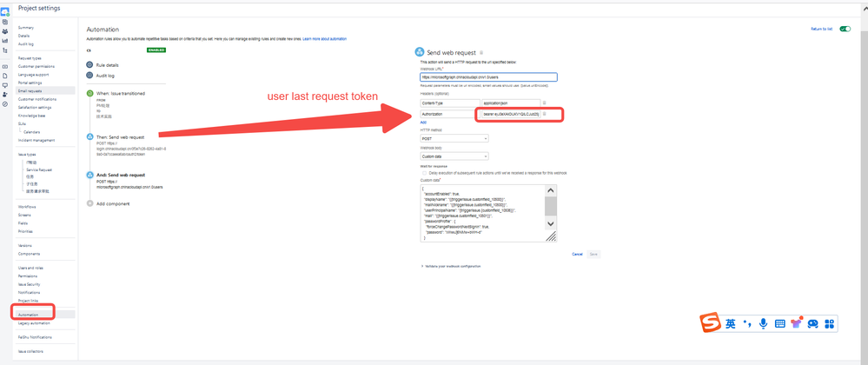Open Request types settings

pos(30,58)
